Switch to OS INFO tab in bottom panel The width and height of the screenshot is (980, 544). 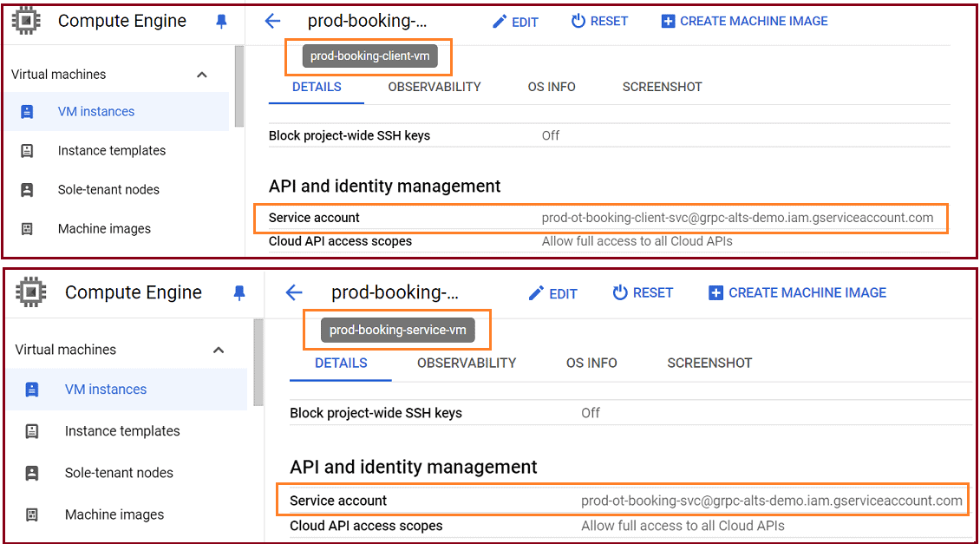point(591,364)
